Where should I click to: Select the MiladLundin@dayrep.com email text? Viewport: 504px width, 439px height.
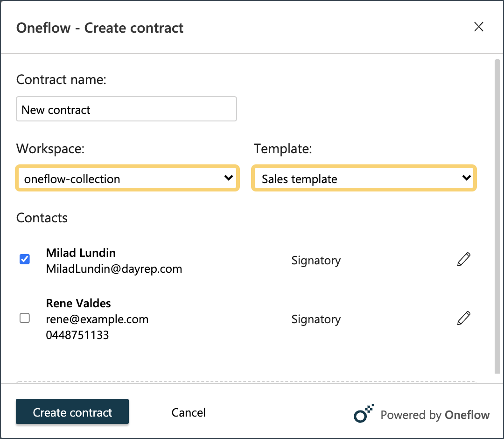114,269
